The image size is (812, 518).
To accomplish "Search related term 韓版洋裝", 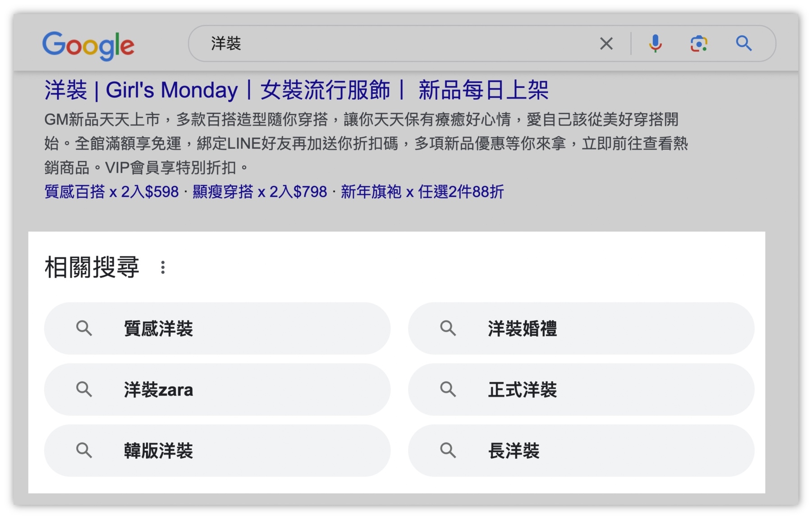I will pyautogui.click(x=217, y=450).
